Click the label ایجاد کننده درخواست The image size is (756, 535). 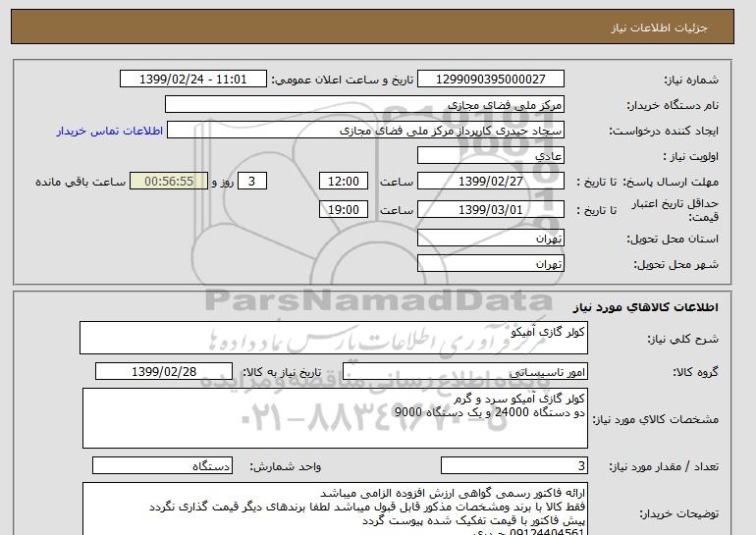point(664,131)
